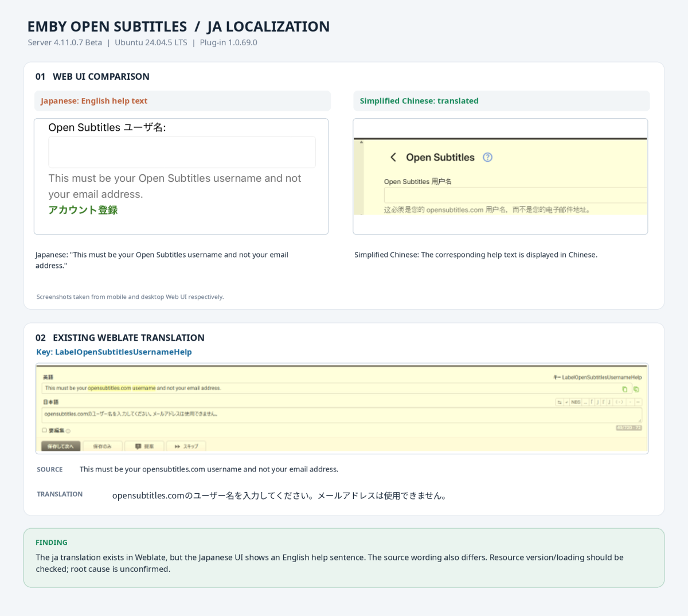Screen dimensions: 688x616
Task: Click '01 WEB UI COMPARISON' section heading
Action: click(x=92, y=77)
